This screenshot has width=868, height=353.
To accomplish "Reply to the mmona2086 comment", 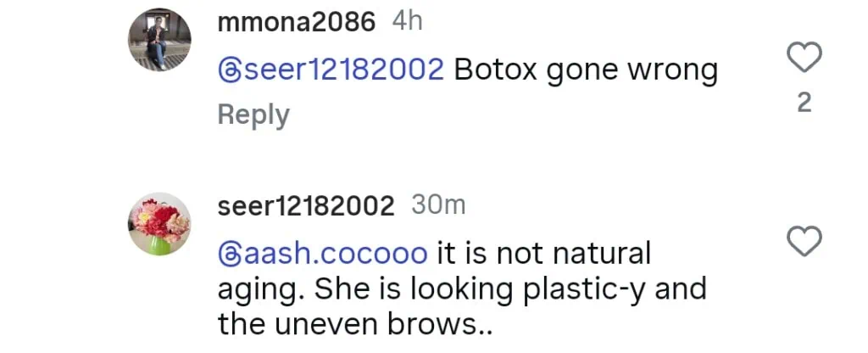I will [253, 115].
